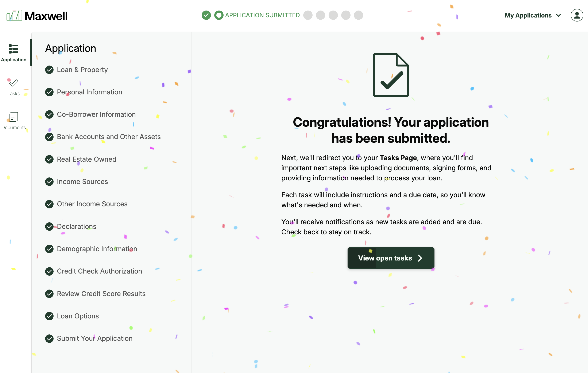The width and height of the screenshot is (588, 373).
Task: Open the Submit Your Application link
Action: pos(94,338)
